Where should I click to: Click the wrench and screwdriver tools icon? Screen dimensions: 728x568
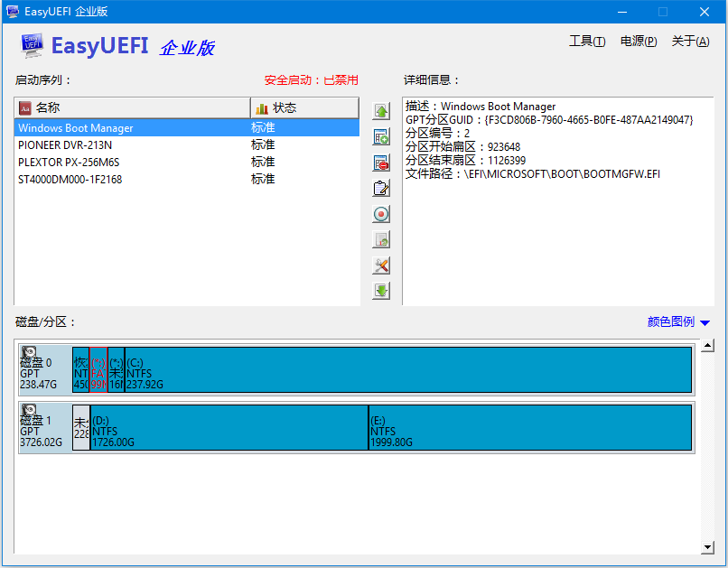click(381, 265)
